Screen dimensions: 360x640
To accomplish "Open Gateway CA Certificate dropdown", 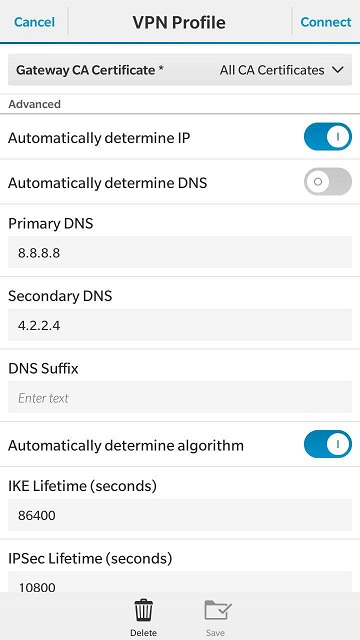I will tap(180, 70).
